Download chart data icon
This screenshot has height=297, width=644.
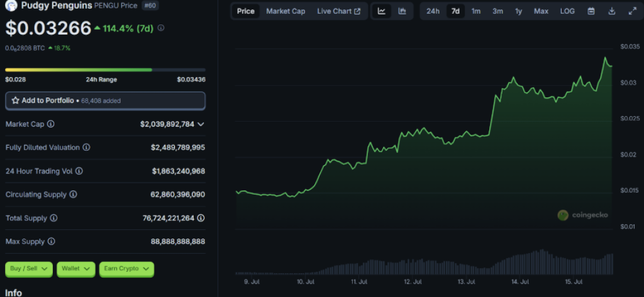(611, 11)
